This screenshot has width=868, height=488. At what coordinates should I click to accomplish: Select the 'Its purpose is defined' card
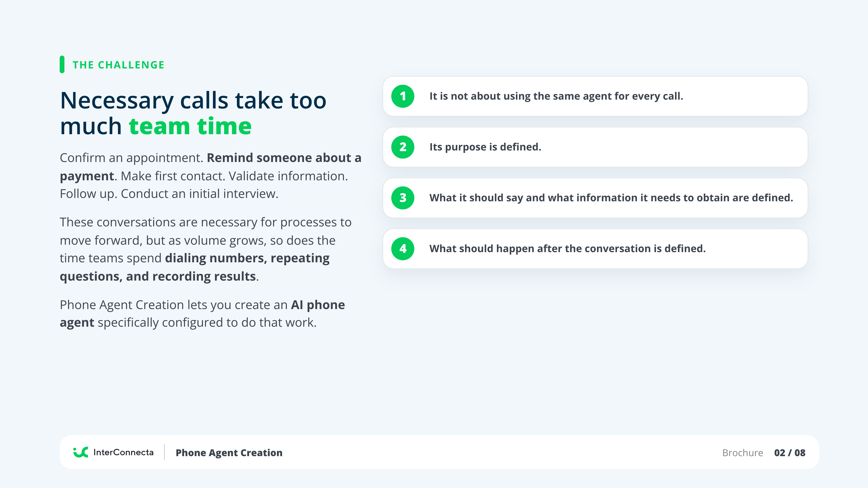595,147
